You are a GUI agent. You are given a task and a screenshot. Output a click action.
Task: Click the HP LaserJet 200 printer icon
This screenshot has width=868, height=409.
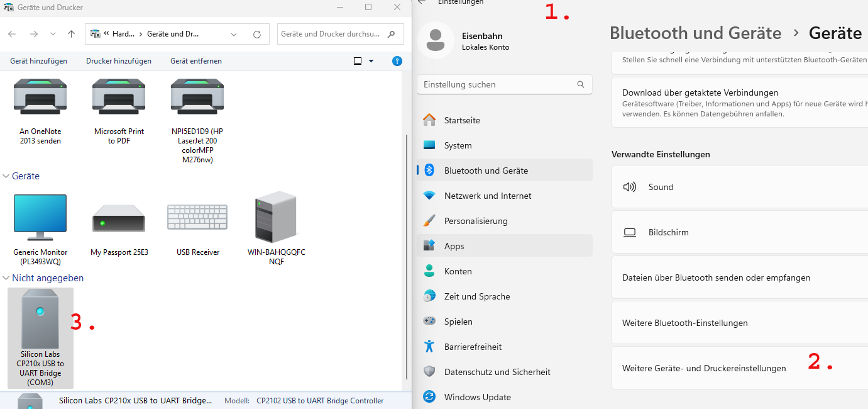(197, 97)
